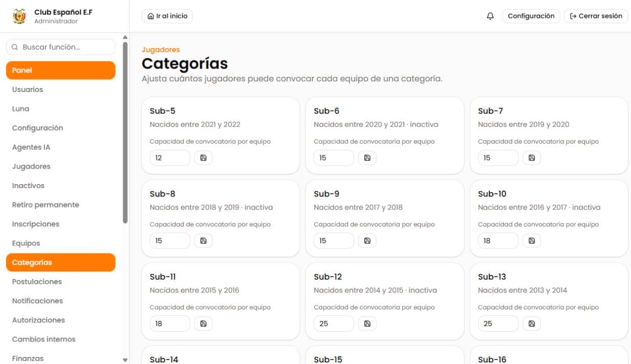
Task: Open Panel in the sidebar
Action: tap(60, 71)
